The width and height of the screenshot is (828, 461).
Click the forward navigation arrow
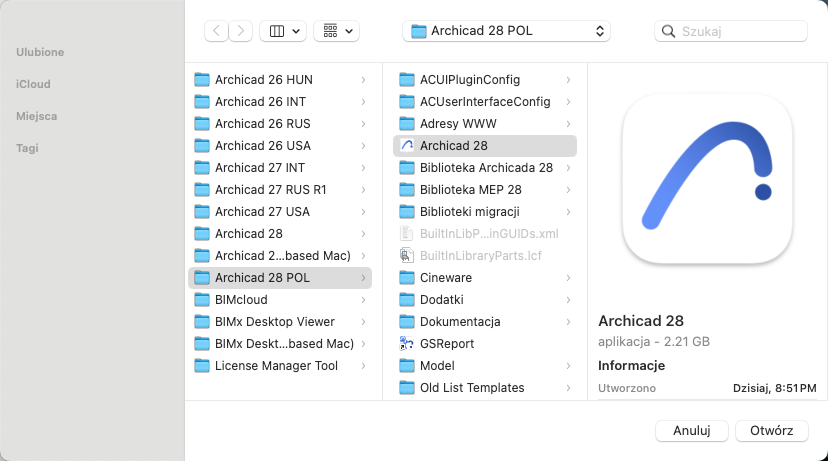[x=241, y=31]
